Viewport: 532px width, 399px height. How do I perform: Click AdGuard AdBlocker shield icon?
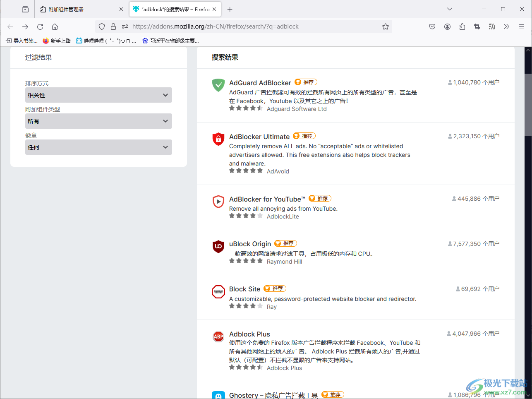click(218, 85)
